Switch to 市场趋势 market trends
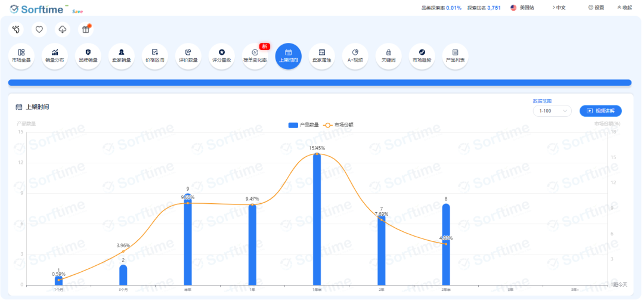Image resolution: width=644 pixels, height=301 pixels. point(422,56)
